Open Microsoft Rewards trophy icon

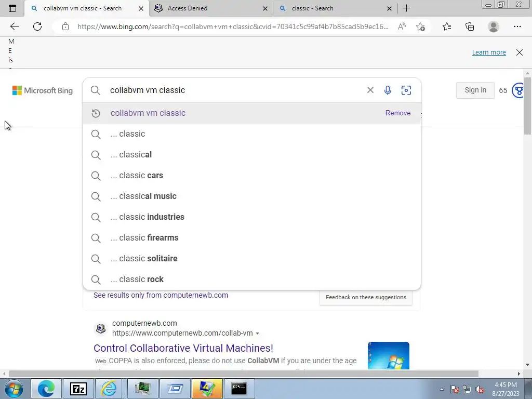pyautogui.click(x=518, y=90)
